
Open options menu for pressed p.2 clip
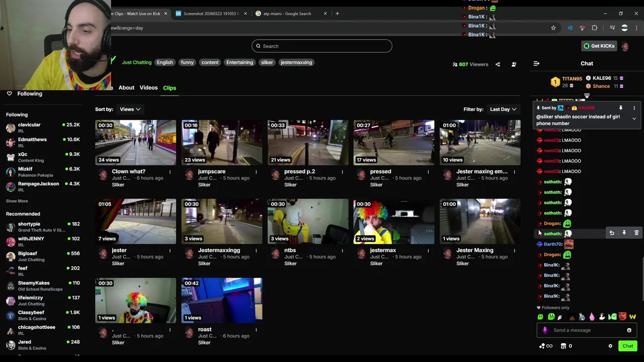(342, 172)
